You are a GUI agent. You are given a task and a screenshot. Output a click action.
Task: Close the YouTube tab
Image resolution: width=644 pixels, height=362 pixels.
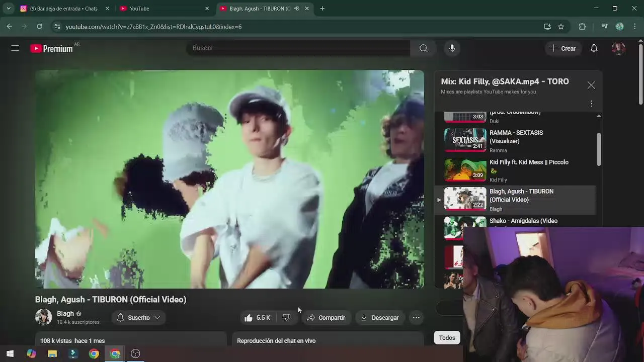tap(207, 9)
